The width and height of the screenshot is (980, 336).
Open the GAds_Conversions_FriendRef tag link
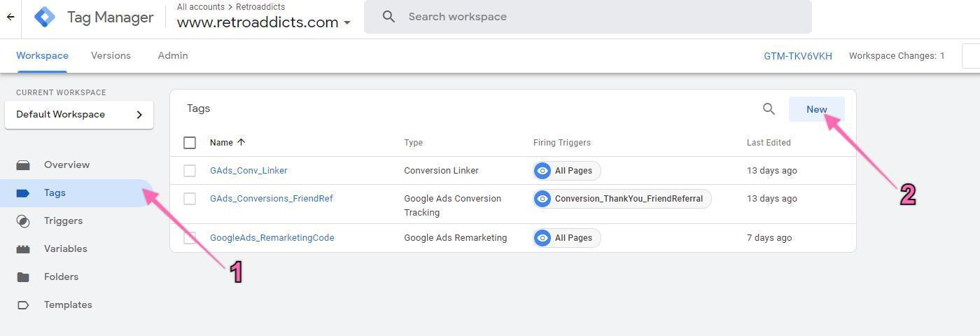(x=272, y=199)
